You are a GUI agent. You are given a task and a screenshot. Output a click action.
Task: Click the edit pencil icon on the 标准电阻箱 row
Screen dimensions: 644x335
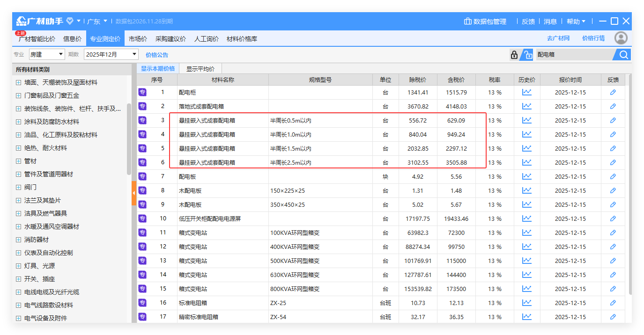point(613,303)
